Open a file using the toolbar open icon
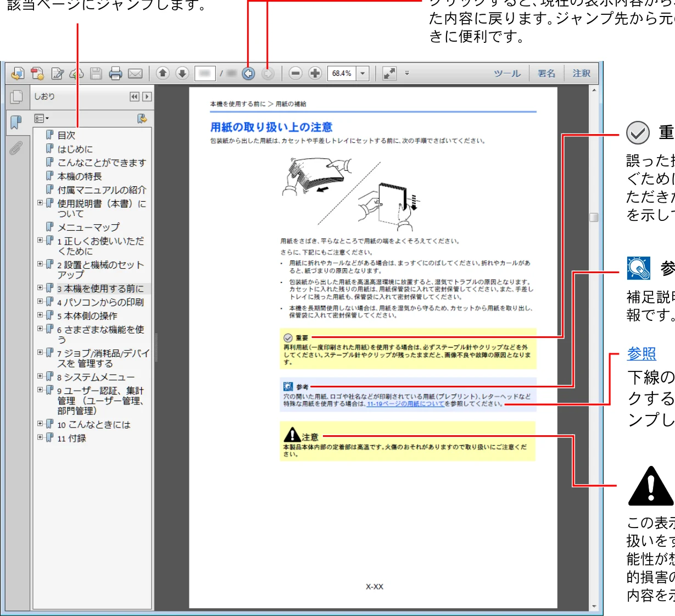The image size is (675, 616). point(18,74)
